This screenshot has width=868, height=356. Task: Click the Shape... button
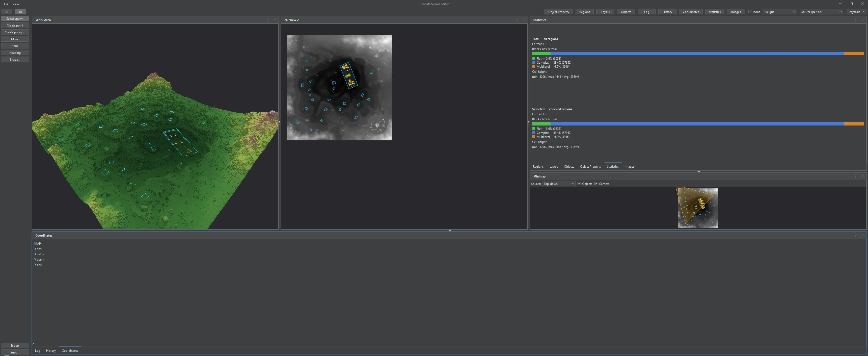tap(15, 59)
